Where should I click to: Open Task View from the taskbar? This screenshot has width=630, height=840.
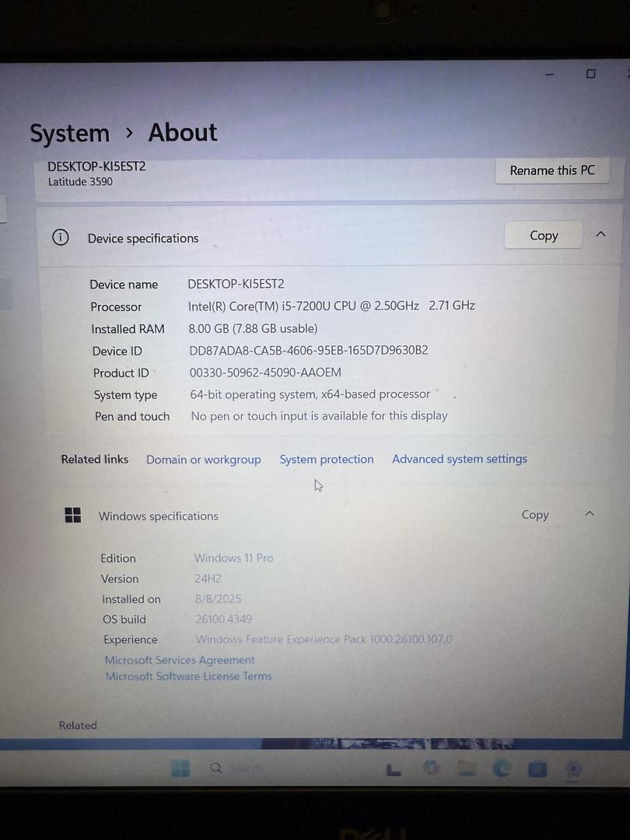394,770
